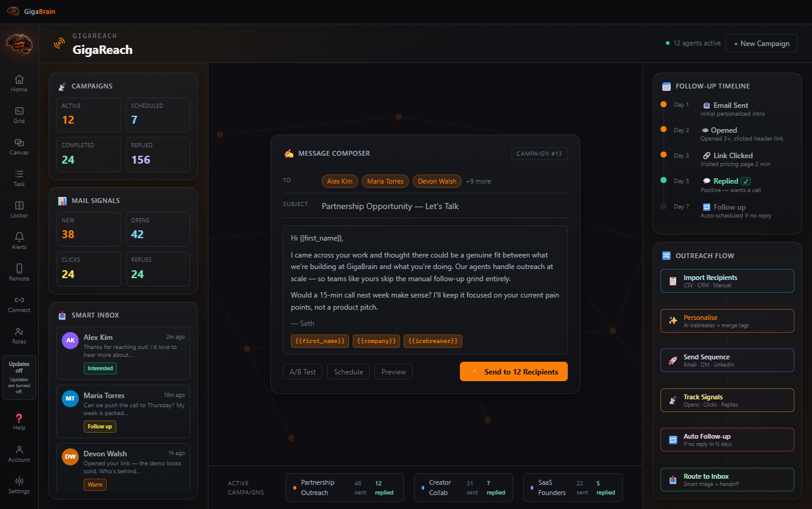Viewport: 812px width, 509px height.
Task: Open the Creator Collab campaign
Action: point(464,488)
